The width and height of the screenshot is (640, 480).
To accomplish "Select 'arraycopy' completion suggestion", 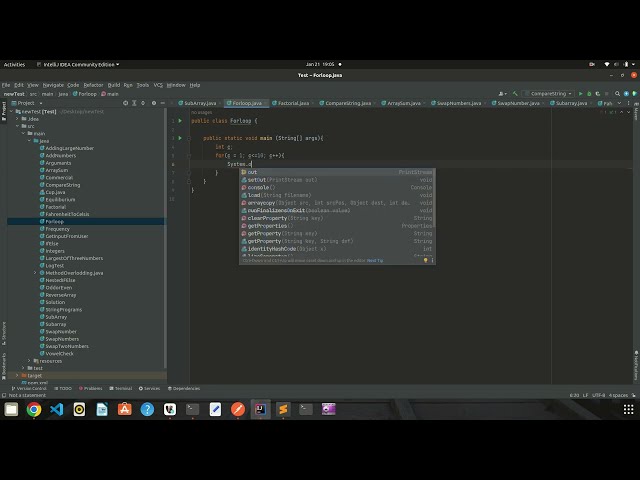I will tap(337, 203).
